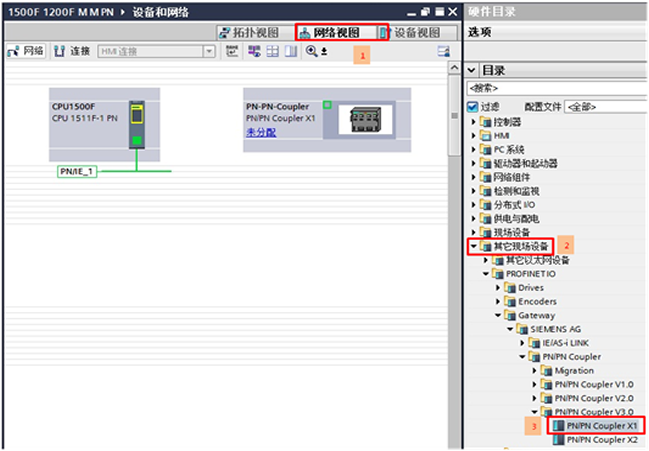Expand the Drives folder
This screenshot has height=451, width=649.
(x=498, y=288)
